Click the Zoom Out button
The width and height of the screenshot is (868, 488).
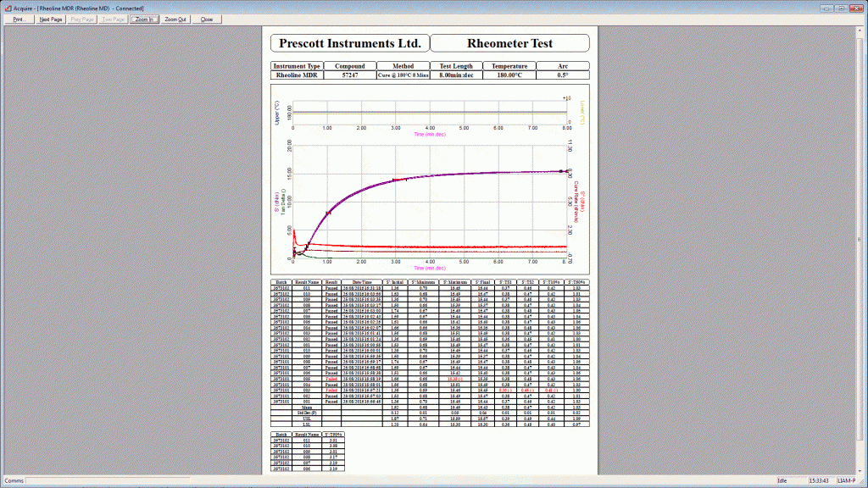click(173, 19)
